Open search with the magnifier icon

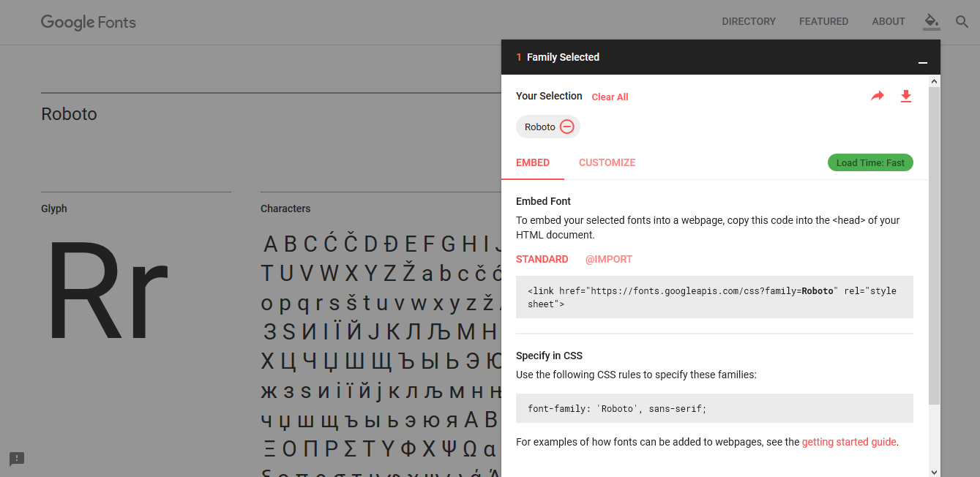[962, 22]
